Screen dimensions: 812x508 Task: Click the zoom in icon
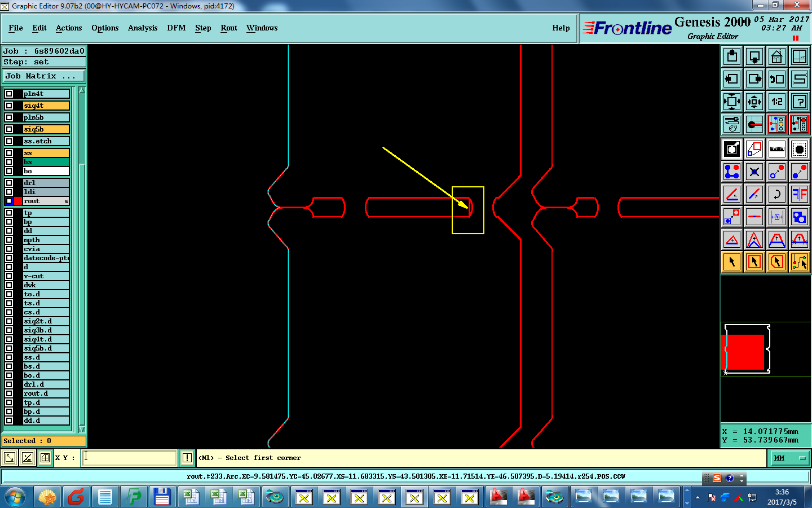pyautogui.click(x=732, y=102)
